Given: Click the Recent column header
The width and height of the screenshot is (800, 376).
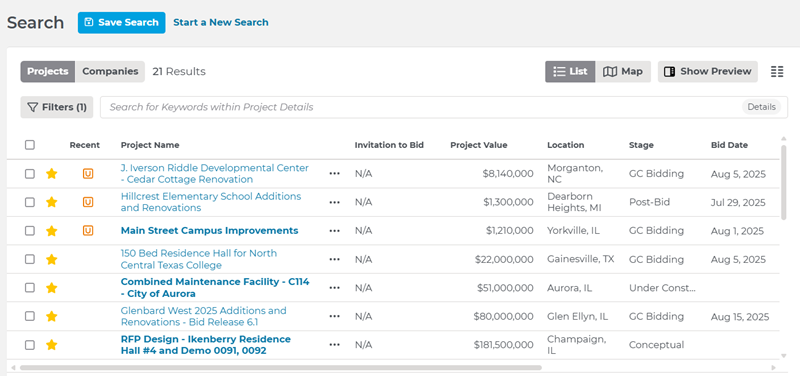Looking at the screenshot, I should [85, 145].
